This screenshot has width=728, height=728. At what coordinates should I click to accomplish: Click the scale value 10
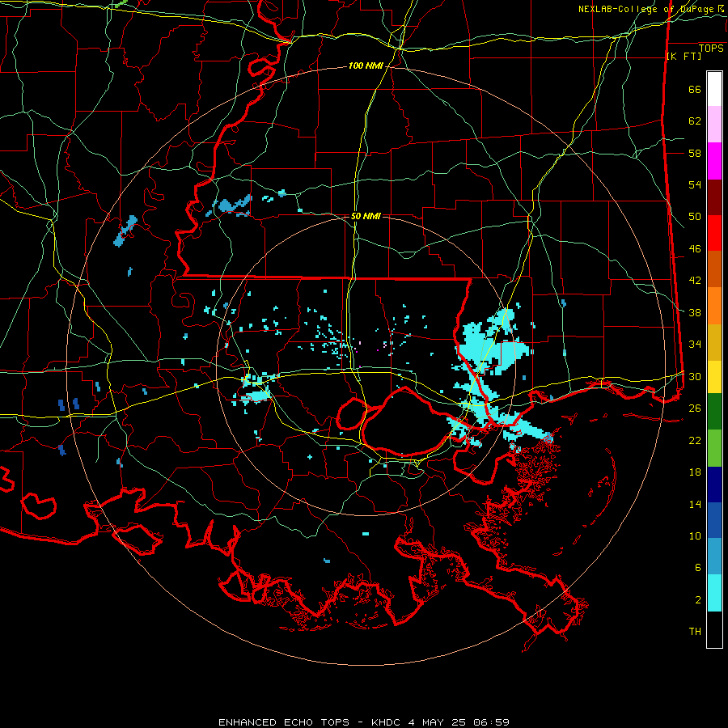point(695,536)
